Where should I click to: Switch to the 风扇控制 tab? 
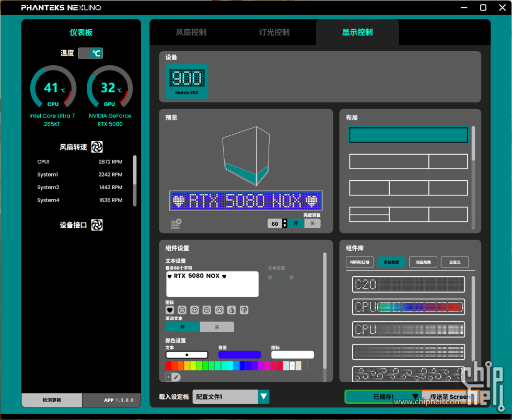(191, 32)
